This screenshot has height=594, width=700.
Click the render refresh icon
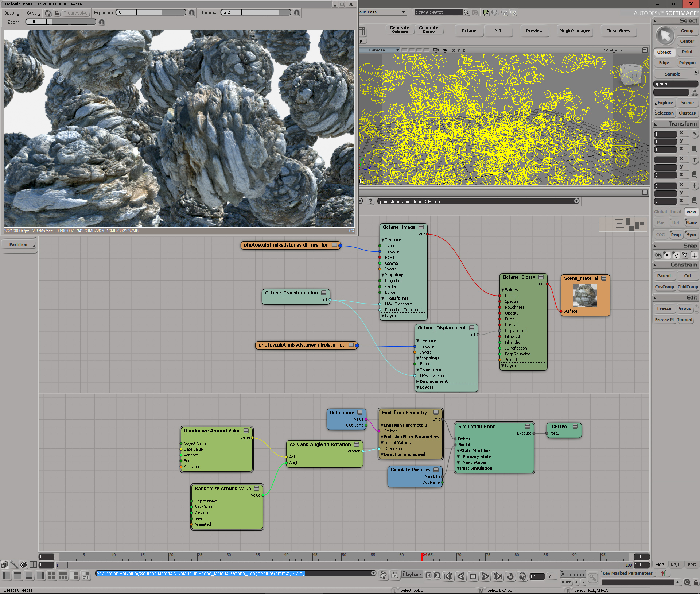pyautogui.click(x=48, y=13)
